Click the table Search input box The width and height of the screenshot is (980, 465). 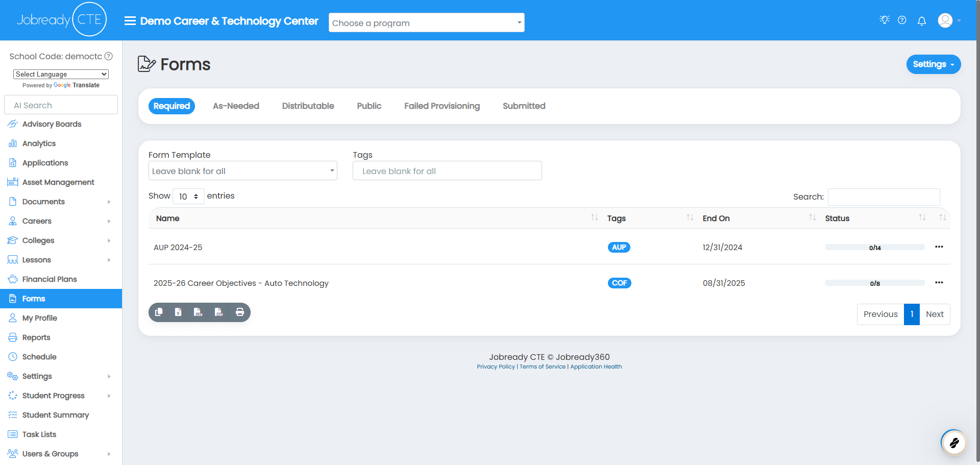pos(884,197)
